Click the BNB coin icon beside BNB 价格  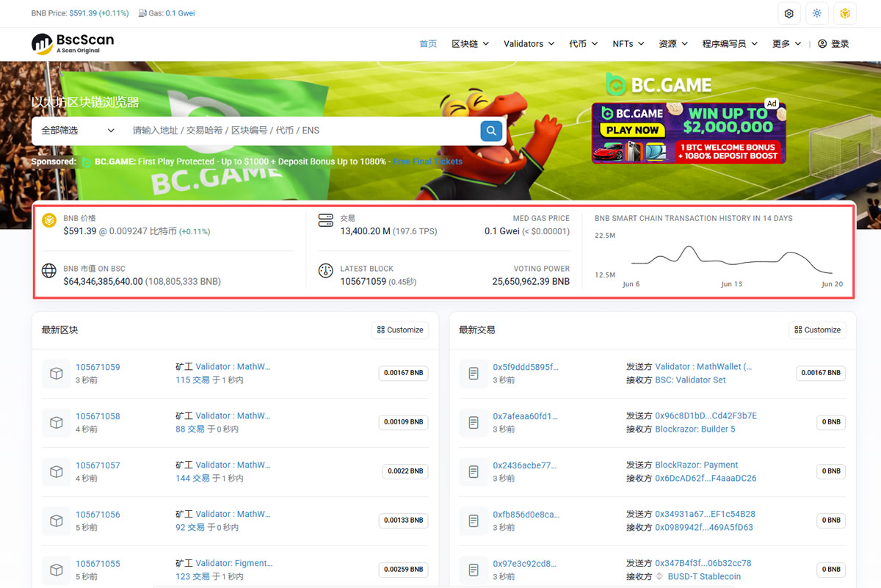pos(49,220)
